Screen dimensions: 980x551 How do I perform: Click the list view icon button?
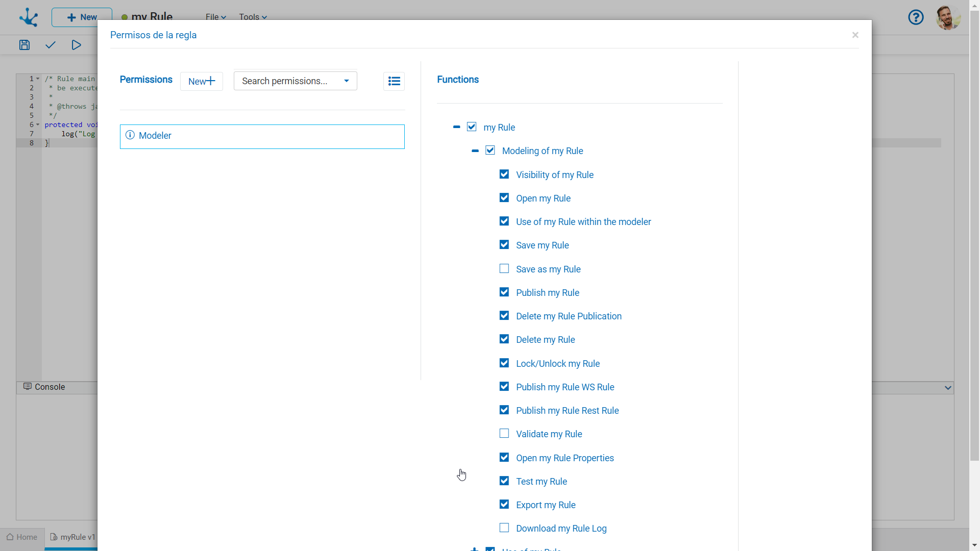pyautogui.click(x=394, y=81)
